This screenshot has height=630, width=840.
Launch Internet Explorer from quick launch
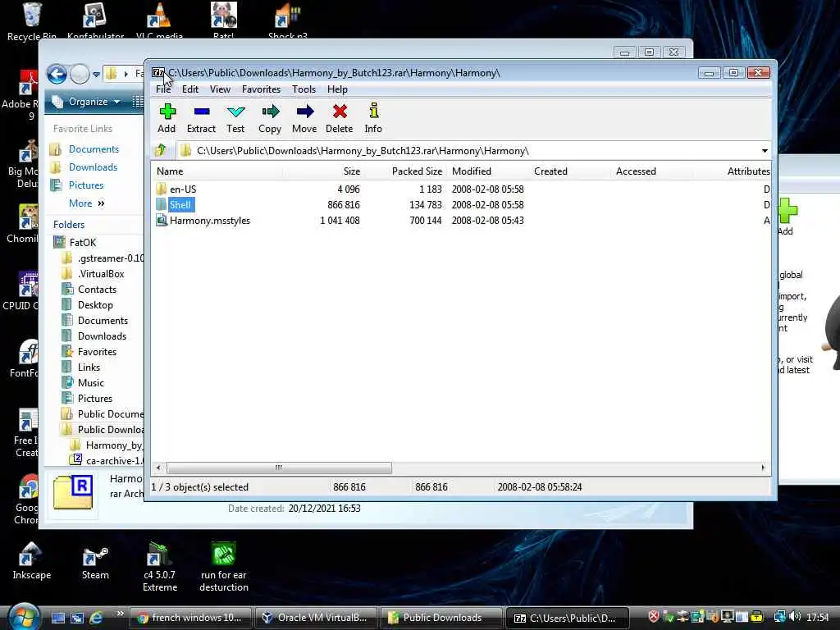coord(97,618)
